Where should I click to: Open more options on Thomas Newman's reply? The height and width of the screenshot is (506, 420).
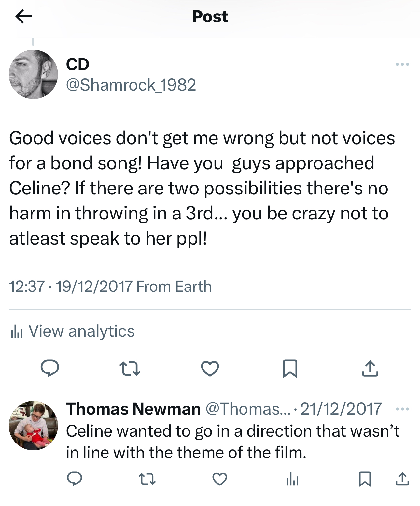click(402, 409)
